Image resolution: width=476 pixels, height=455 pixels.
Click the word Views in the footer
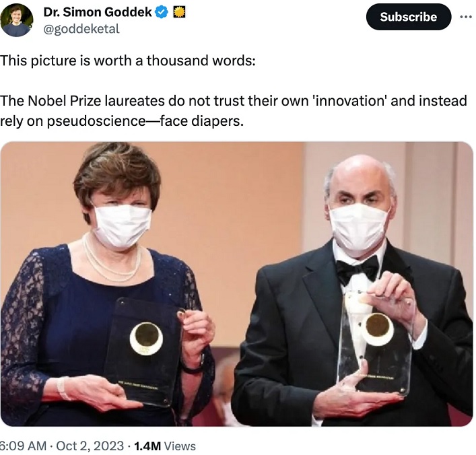coord(180,446)
